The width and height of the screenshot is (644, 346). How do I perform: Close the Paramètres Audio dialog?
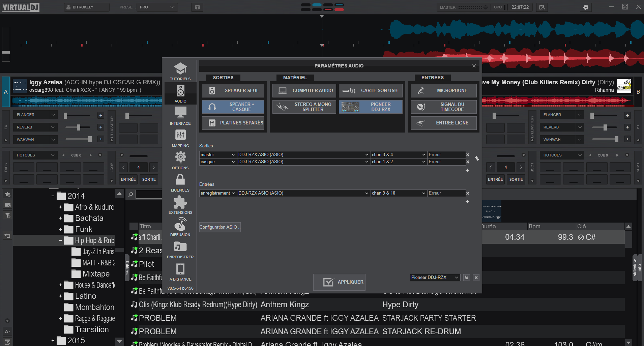474,66
